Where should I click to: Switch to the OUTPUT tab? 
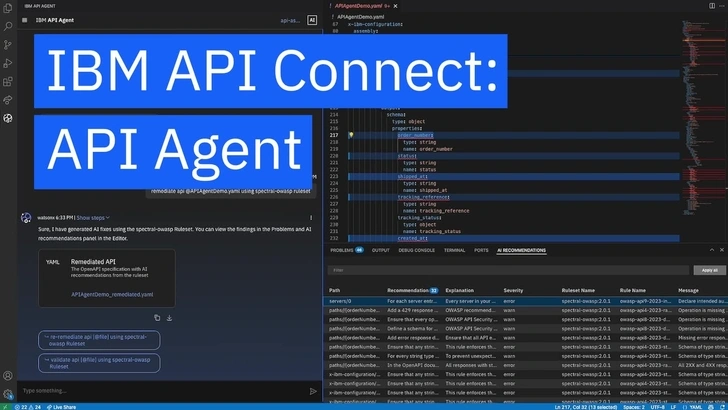pos(381,250)
